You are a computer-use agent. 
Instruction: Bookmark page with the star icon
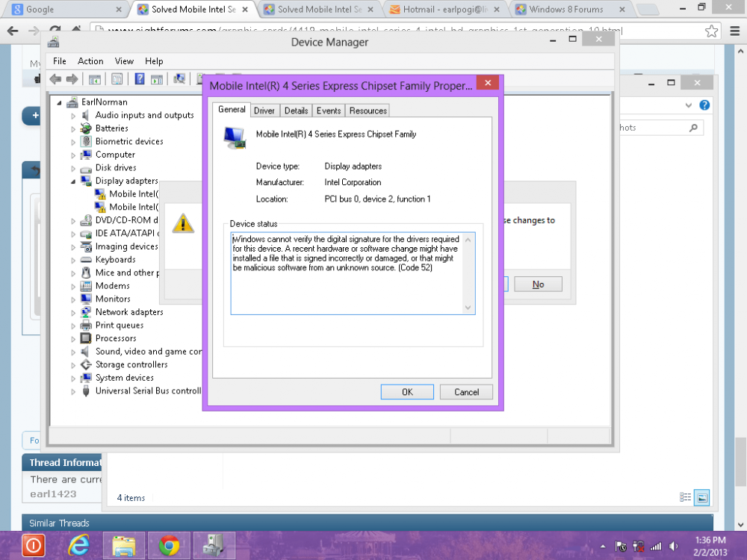click(x=712, y=31)
